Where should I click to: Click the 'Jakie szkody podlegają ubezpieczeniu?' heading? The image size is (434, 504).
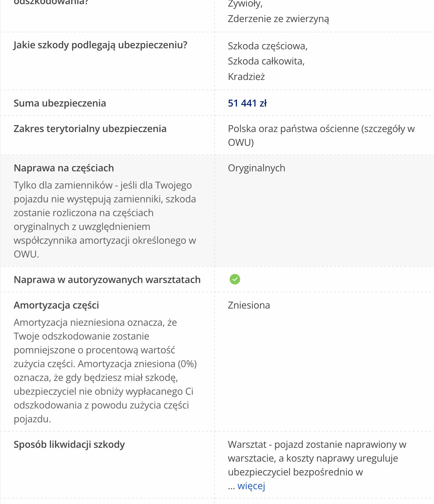click(100, 45)
